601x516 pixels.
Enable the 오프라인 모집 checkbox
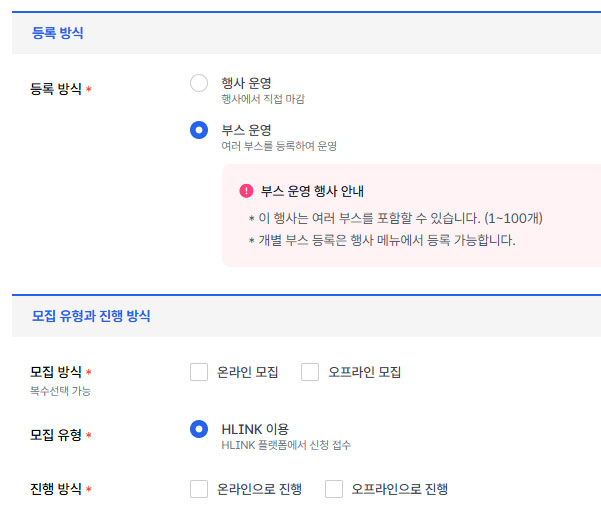(x=310, y=373)
